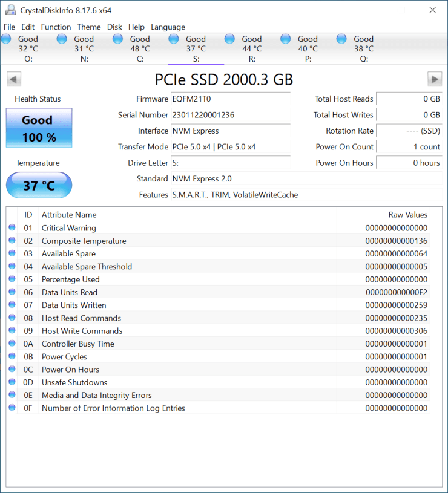The width and height of the screenshot is (448, 493).
Task: Minimize the CrystalDiskInfo window
Action: pos(371,10)
